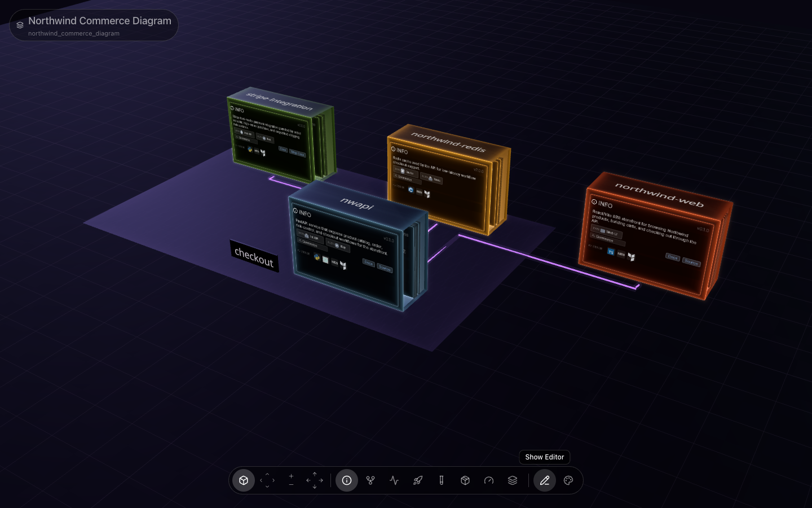The image size is (812, 508).
Task: Select the northwind-redis box title
Action: 448,142
